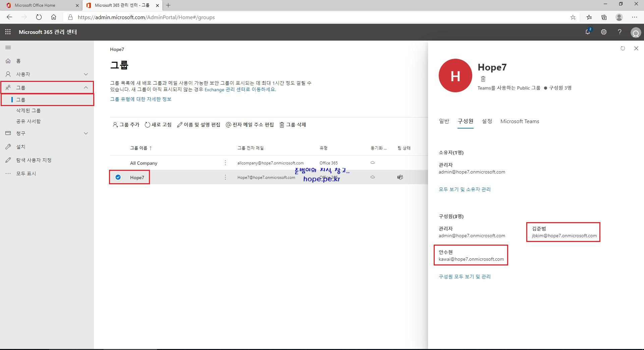
Task: Click cloud sync icon for All Company
Action: point(373,163)
